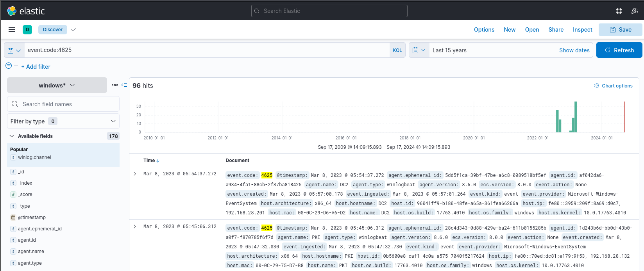Click the agent.id field

tap(27, 240)
